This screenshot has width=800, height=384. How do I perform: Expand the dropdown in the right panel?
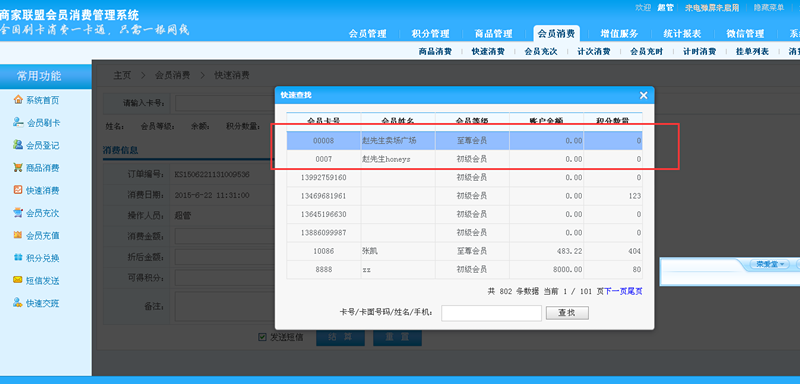click(x=769, y=265)
